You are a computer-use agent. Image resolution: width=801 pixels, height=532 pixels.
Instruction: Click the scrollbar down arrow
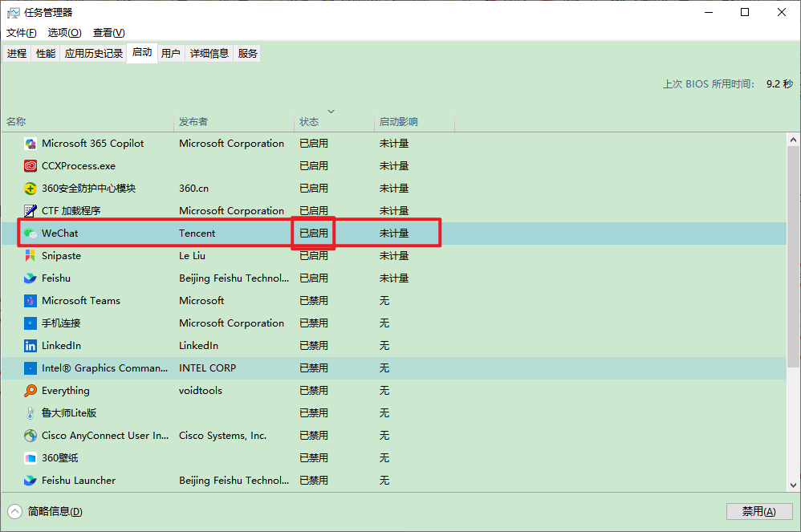tap(793, 485)
